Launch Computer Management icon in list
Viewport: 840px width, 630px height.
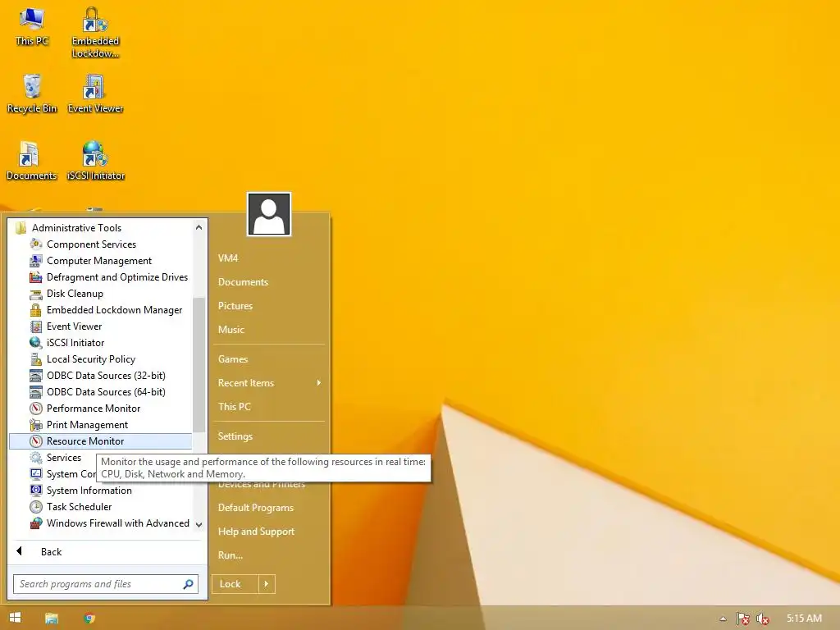tap(36, 261)
